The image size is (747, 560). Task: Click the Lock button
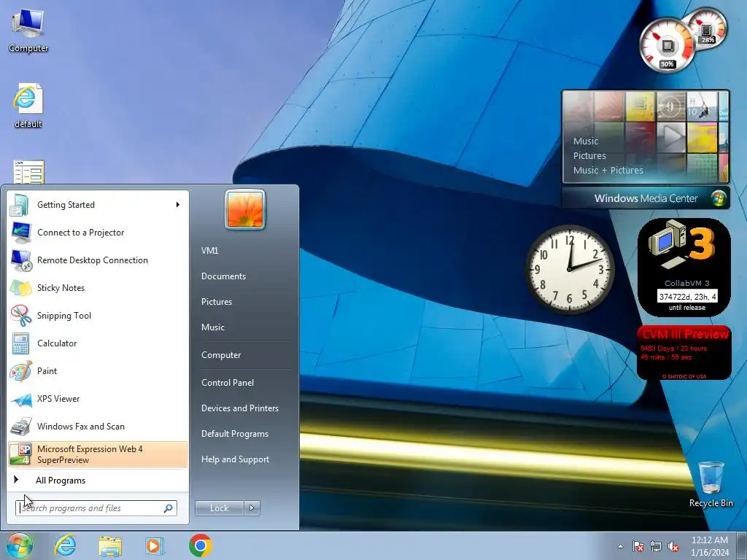pos(220,508)
